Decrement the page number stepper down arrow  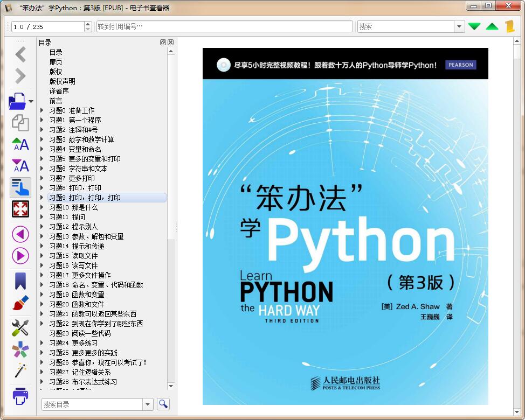(88, 29)
